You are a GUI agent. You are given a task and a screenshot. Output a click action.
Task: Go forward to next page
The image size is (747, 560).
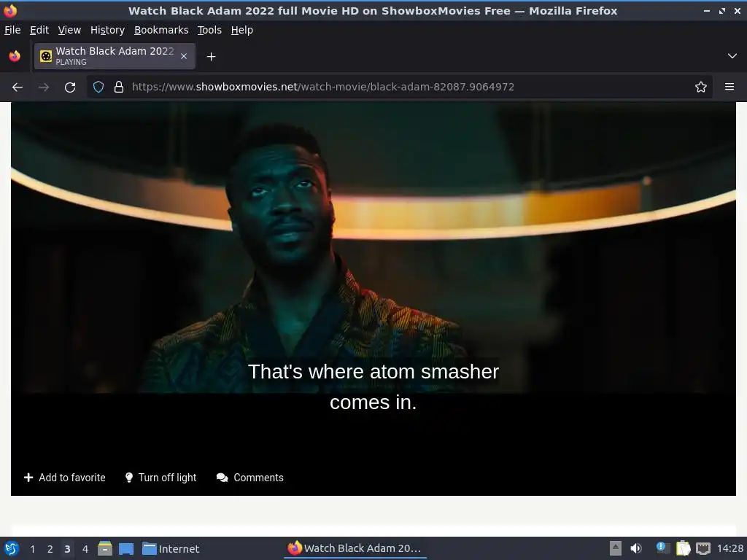coord(43,87)
